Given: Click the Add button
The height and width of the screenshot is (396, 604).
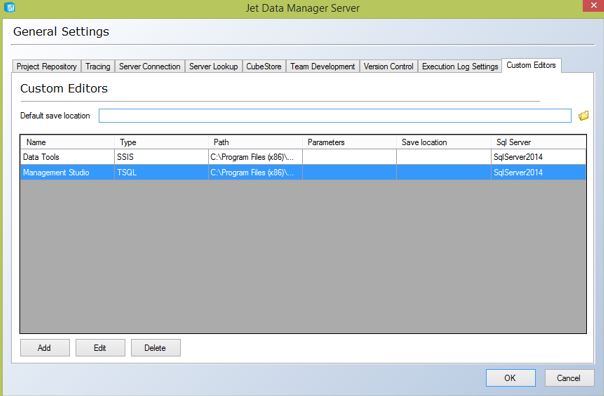Looking at the screenshot, I should (x=45, y=347).
